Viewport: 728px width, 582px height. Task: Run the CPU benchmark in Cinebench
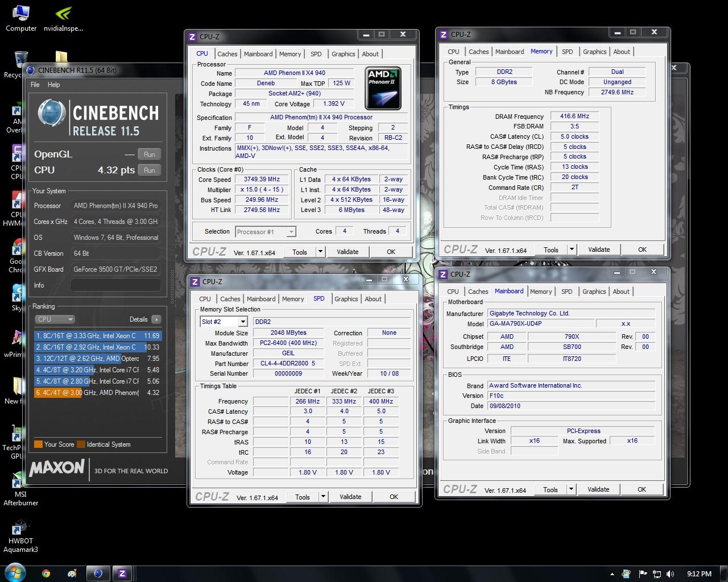(150, 170)
